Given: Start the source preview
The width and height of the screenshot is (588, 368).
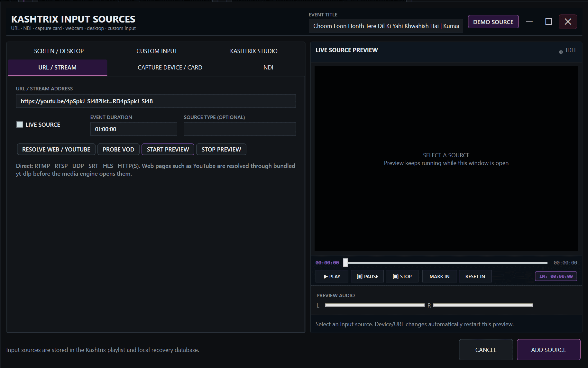Looking at the screenshot, I should click(168, 149).
